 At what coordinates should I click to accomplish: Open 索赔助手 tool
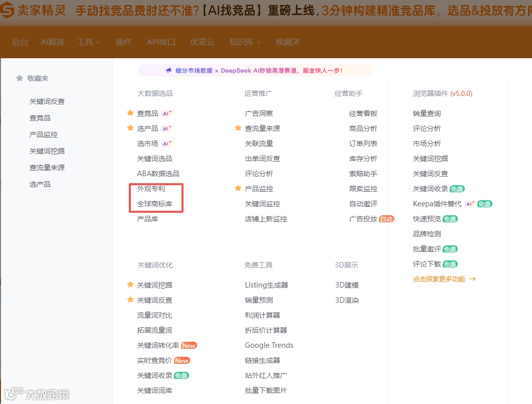[x=363, y=174]
